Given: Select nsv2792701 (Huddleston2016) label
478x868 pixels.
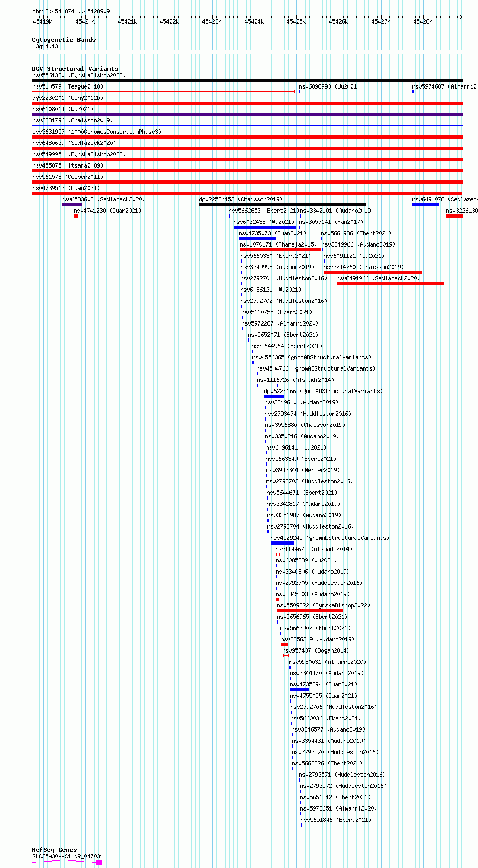Looking at the screenshot, I should 283,278.
